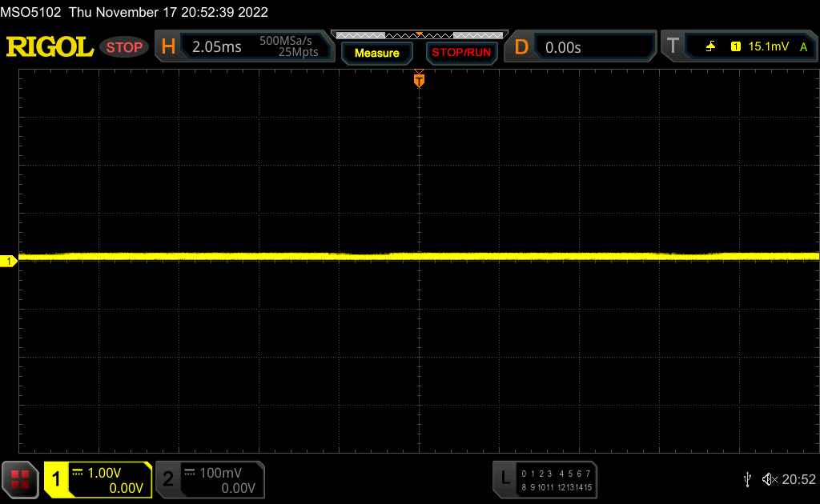Click the 20:52 clock display

pyautogui.click(x=798, y=479)
